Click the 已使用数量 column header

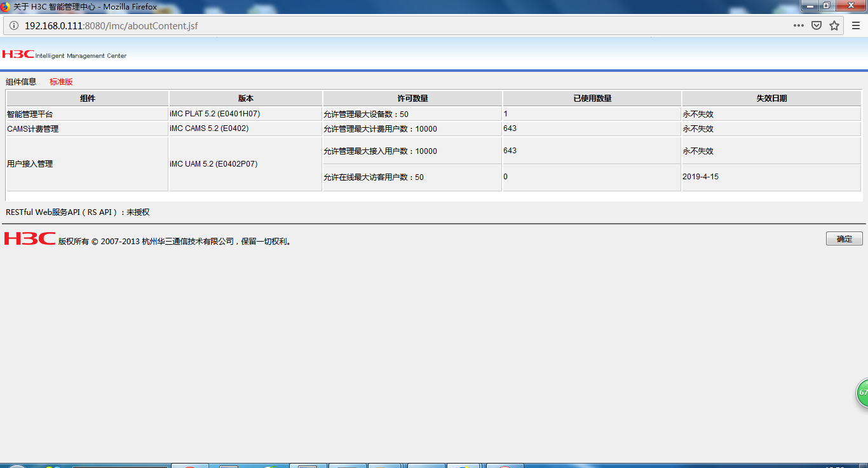click(592, 99)
